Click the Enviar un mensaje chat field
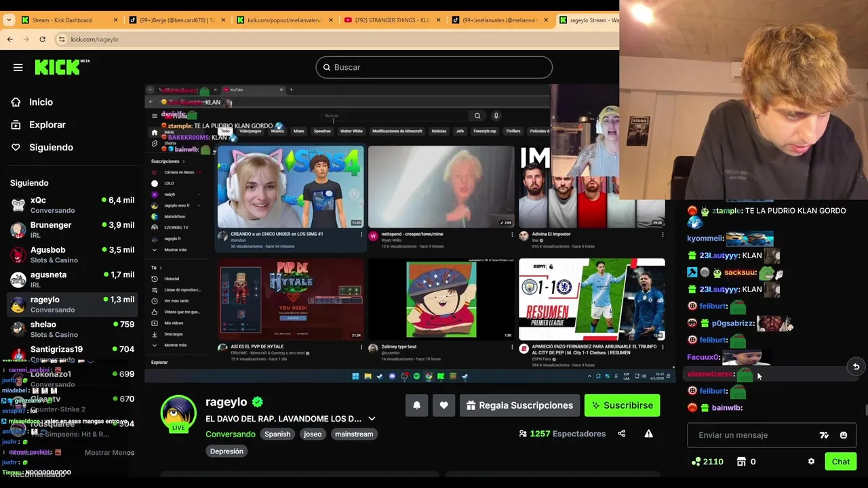 tap(753, 435)
